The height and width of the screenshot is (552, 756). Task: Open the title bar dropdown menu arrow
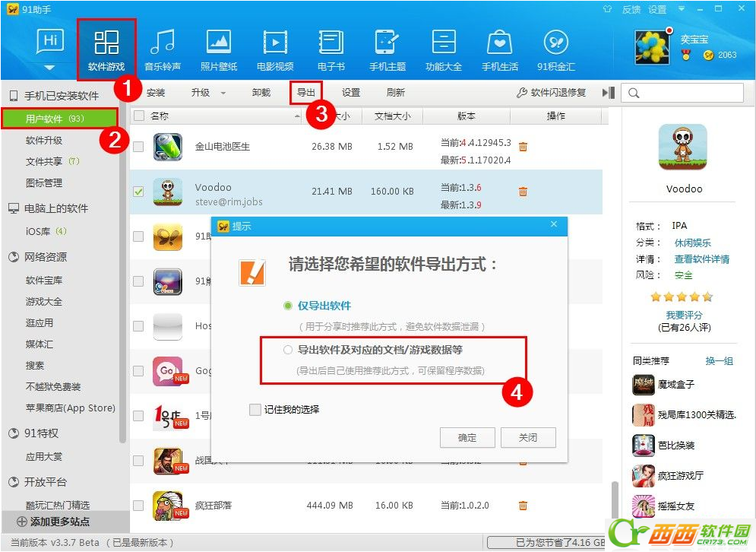tap(682, 8)
